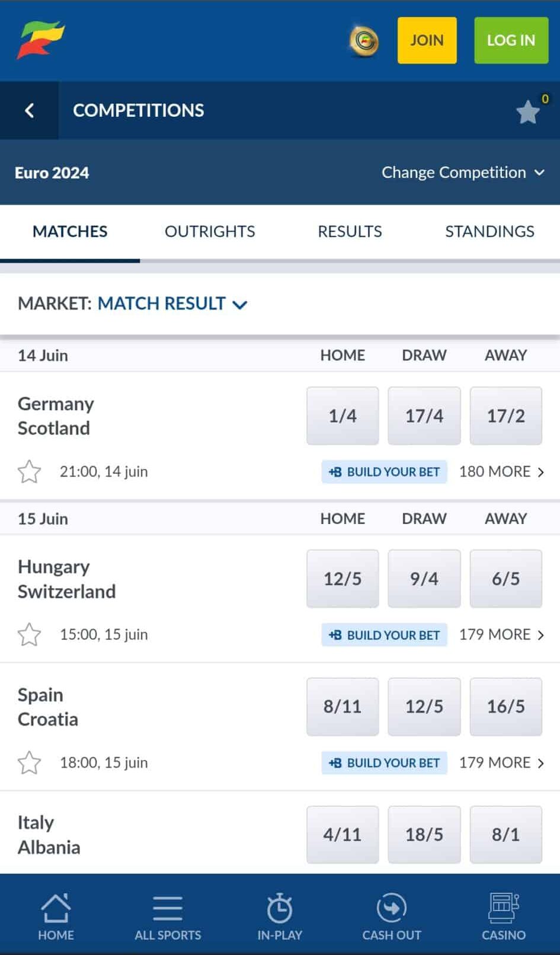
Task: Favourite the Hungary vs Switzerland match
Action: coord(29,635)
